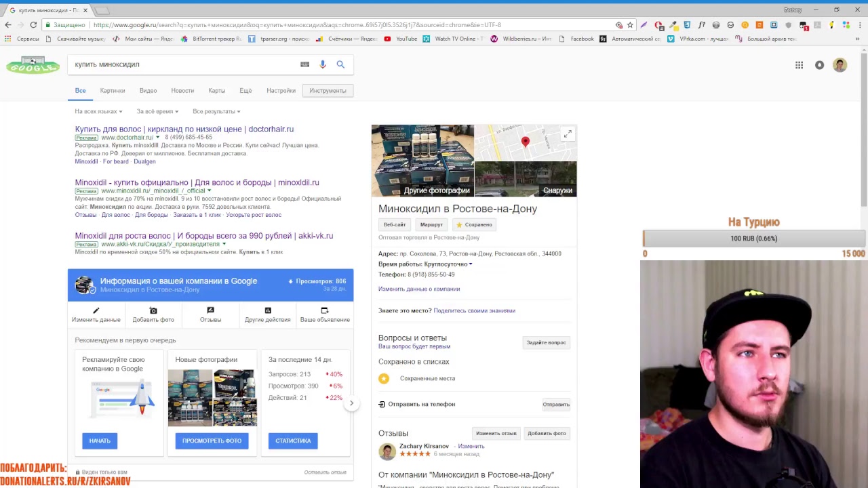Image resolution: width=868 pixels, height=488 pixels.
Task: Open 'Другие фотографии' product thumbnail
Action: (422, 161)
